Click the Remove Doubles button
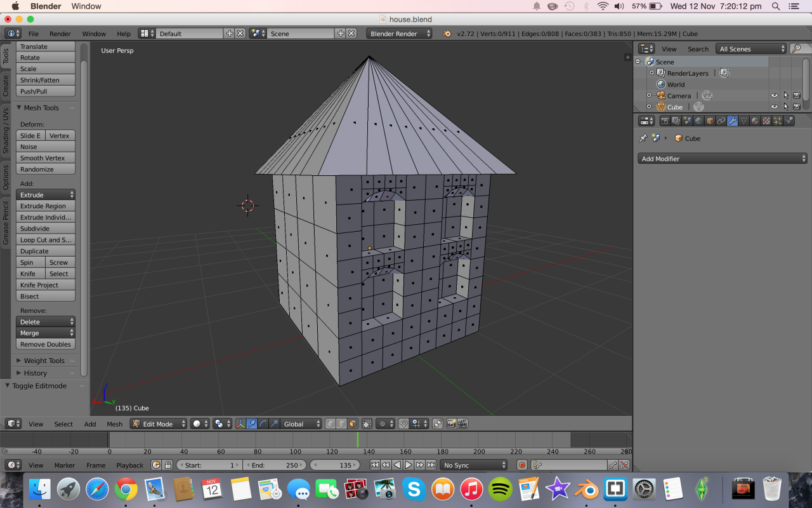 pyautogui.click(x=45, y=344)
